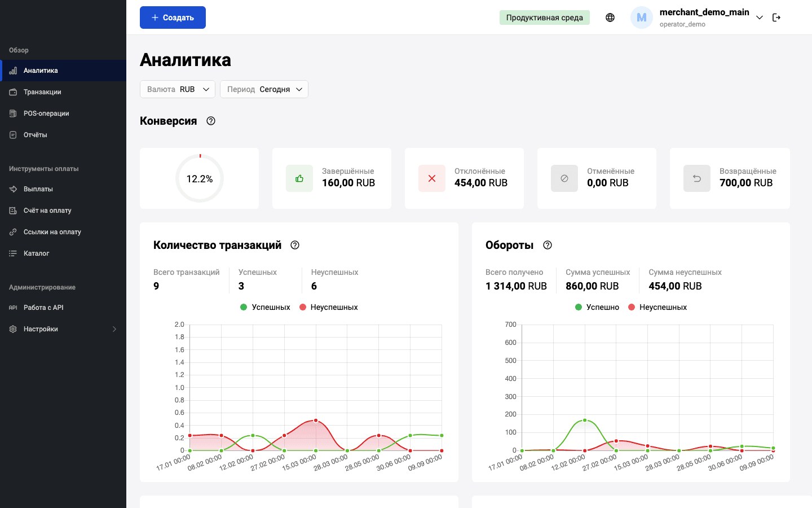Click the Настройки gear icon
812x508 pixels.
click(x=13, y=329)
